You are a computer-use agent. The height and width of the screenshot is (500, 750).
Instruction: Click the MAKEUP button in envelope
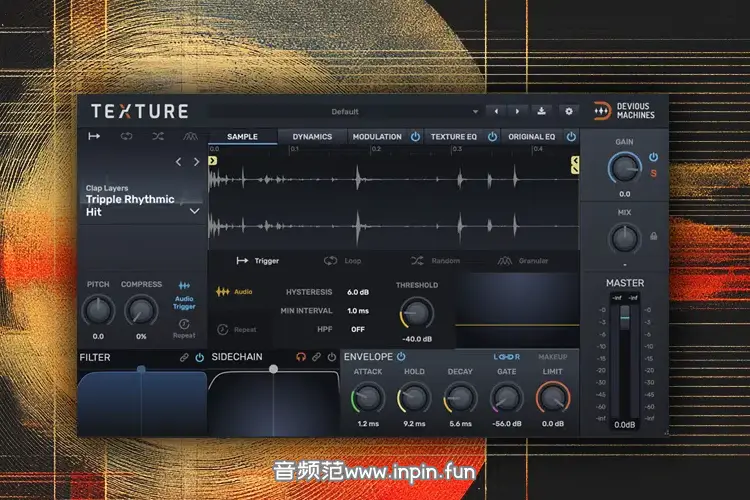[x=552, y=357]
